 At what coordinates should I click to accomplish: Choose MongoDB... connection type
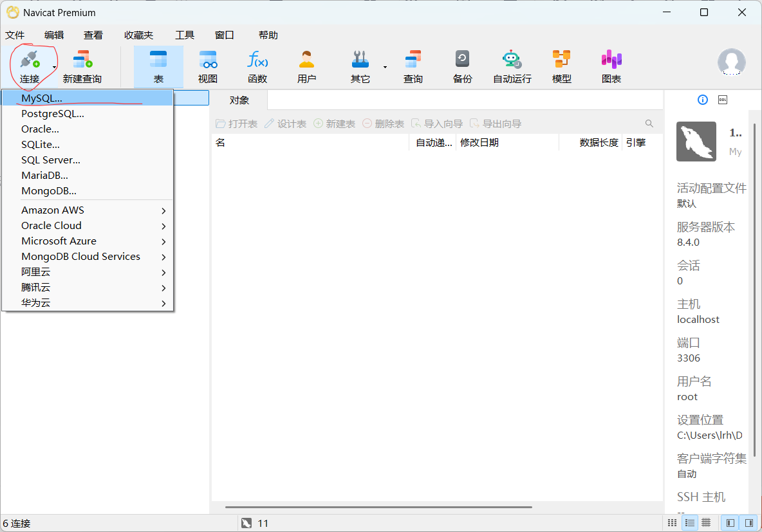tap(88, 191)
